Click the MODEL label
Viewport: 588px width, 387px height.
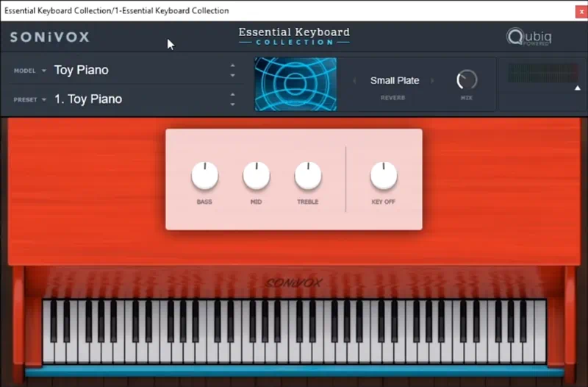coord(25,71)
